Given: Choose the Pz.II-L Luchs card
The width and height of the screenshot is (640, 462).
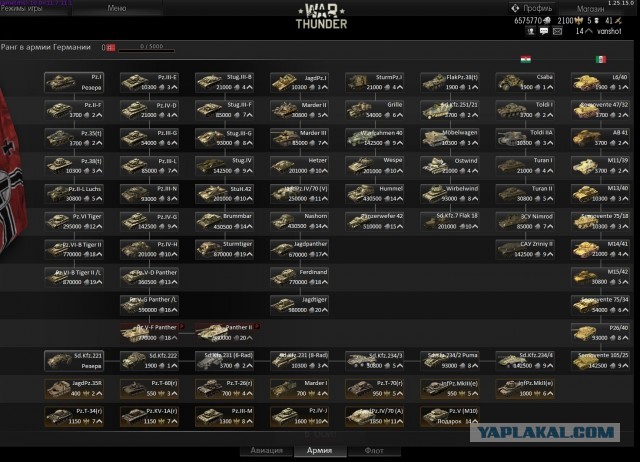Looking at the screenshot, I should (x=74, y=194).
